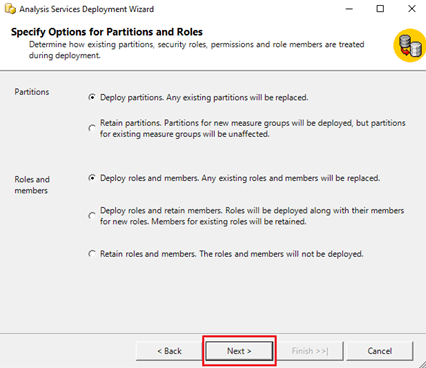Click the Partitions section label
The height and width of the screenshot is (368, 426).
[32, 92]
